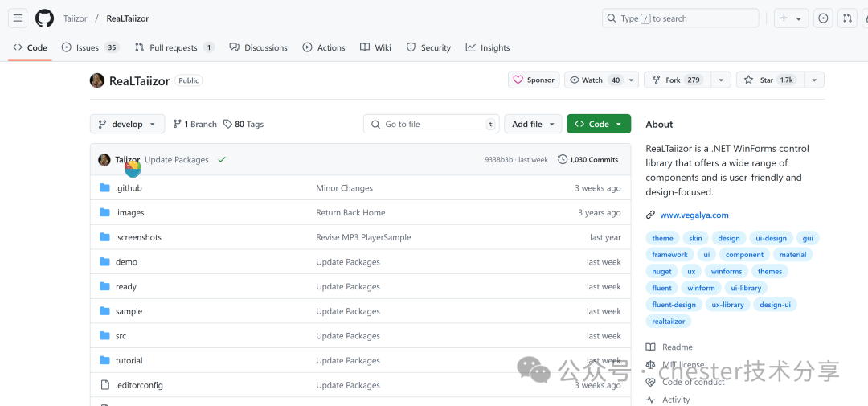Open the green Code dropdown button
The image size is (868, 406).
click(x=599, y=124)
